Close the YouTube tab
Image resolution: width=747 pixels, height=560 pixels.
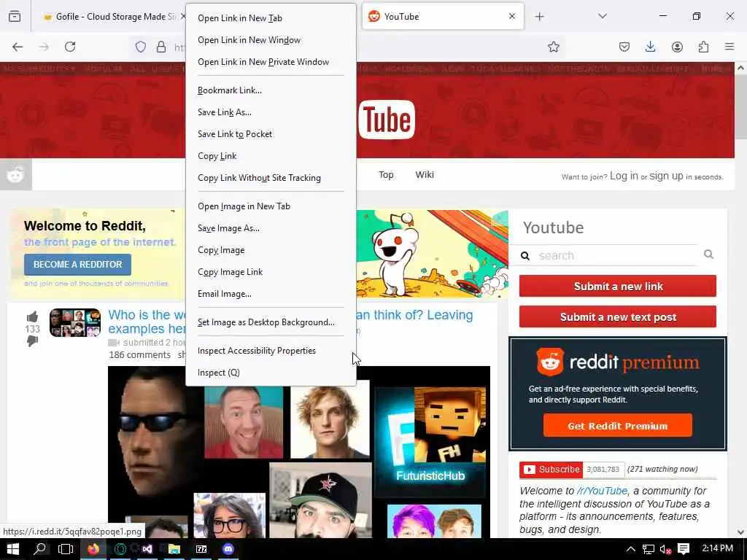tap(512, 16)
